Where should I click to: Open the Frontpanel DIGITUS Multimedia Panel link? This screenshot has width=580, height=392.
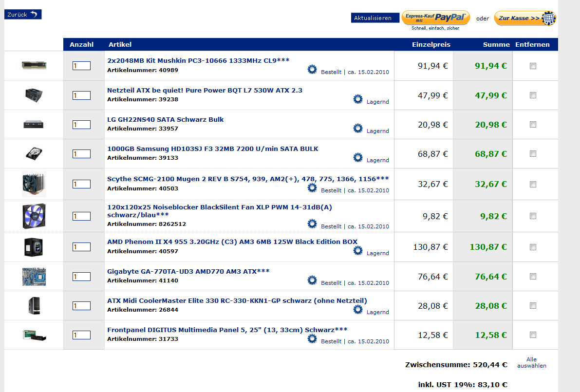(227, 330)
